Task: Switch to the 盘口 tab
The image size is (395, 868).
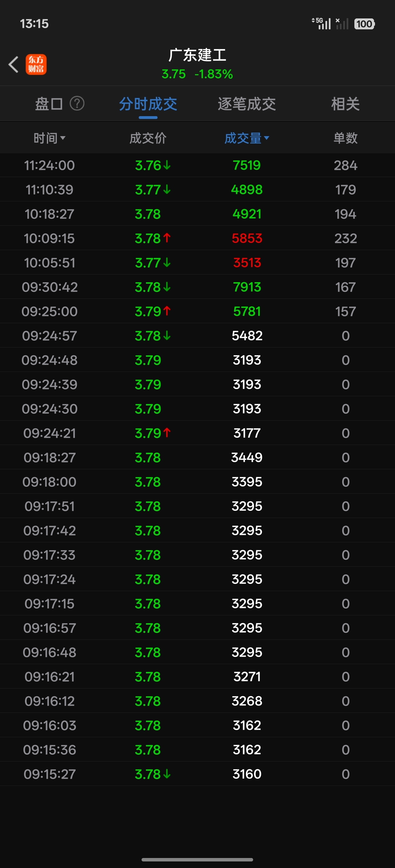Action: [x=49, y=104]
